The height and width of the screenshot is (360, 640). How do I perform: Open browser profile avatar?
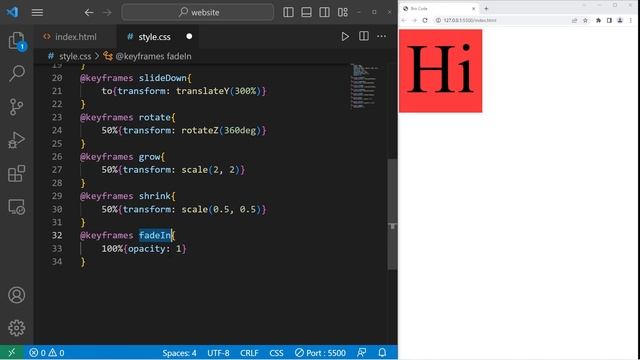click(x=620, y=20)
